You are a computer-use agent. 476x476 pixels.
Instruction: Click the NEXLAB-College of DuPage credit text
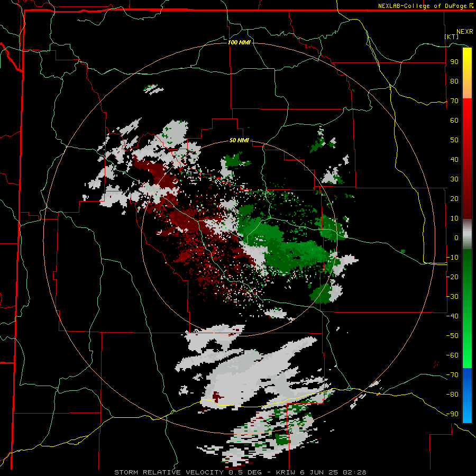[425, 6]
